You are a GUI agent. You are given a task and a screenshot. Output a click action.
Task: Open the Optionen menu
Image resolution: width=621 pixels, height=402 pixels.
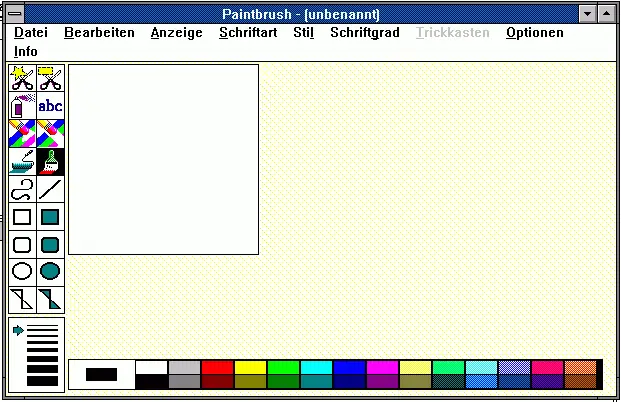(535, 32)
